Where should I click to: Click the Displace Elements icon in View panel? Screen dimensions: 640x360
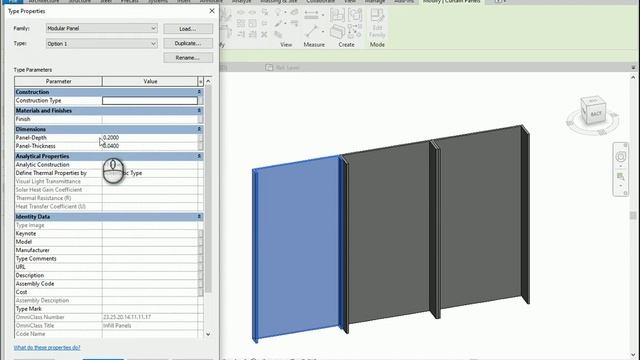[279, 34]
